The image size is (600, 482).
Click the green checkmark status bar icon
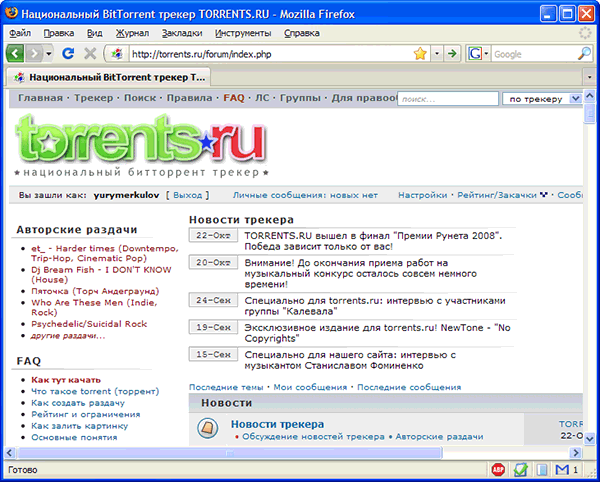(520, 469)
